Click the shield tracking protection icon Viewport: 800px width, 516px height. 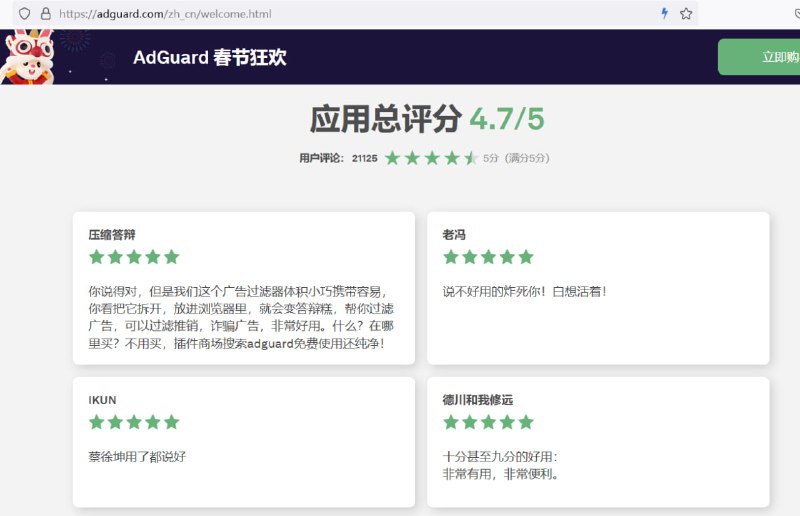click(24, 14)
